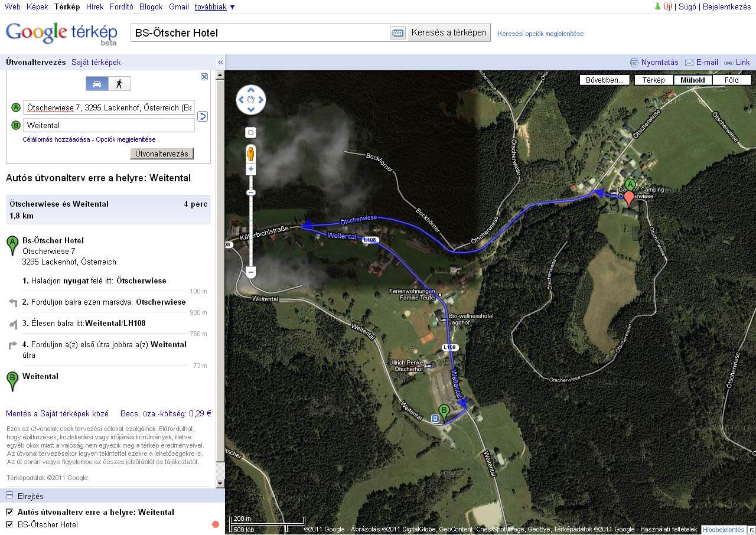Screen dimensions: 756x535
Task: Switch to Térkép map view
Action: (x=653, y=80)
